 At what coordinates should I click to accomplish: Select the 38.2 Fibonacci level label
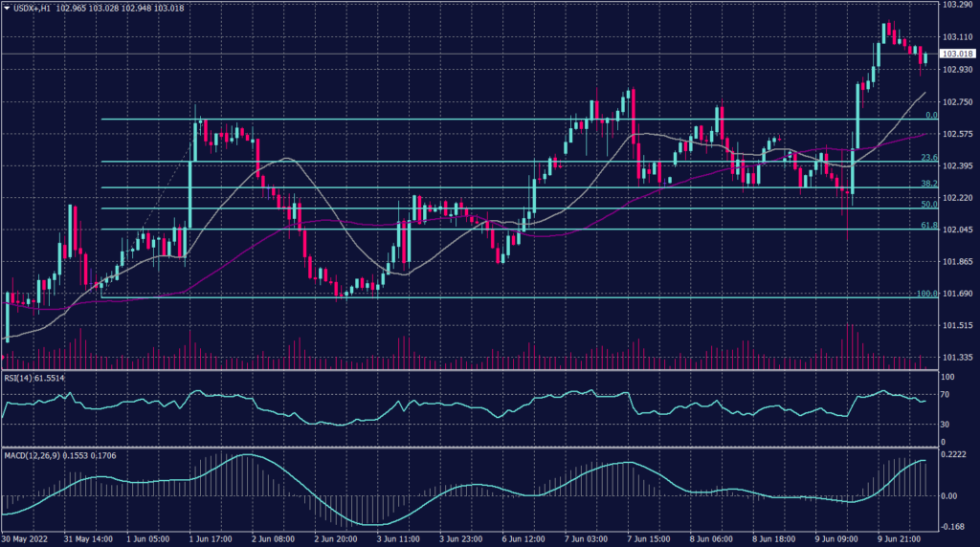(928, 184)
